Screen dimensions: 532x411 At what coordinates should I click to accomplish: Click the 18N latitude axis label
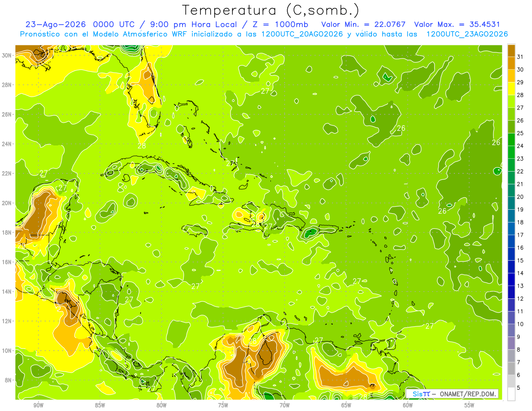point(7,232)
